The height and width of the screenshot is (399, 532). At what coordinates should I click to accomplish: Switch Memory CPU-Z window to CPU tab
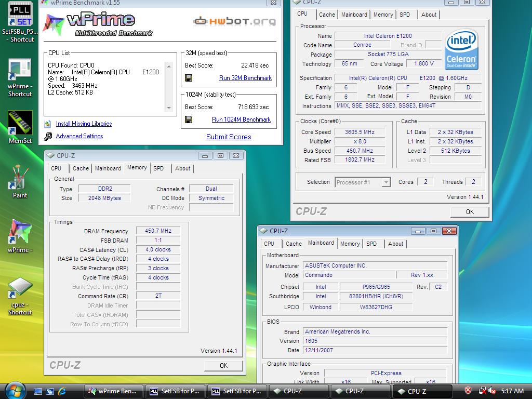click(56, 168)
